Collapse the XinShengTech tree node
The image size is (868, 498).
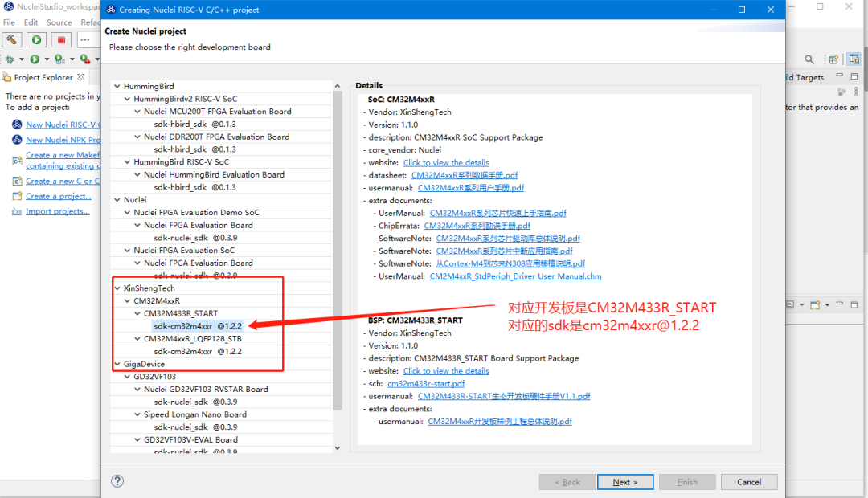117,288
